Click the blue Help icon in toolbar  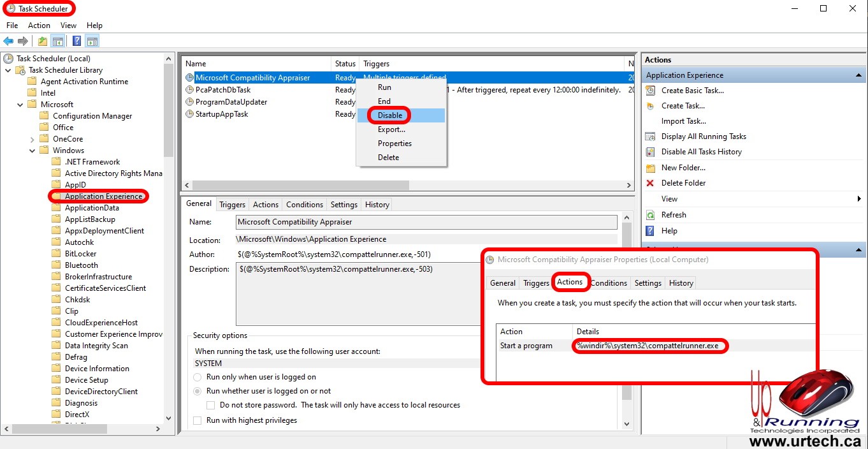[76, 41]
